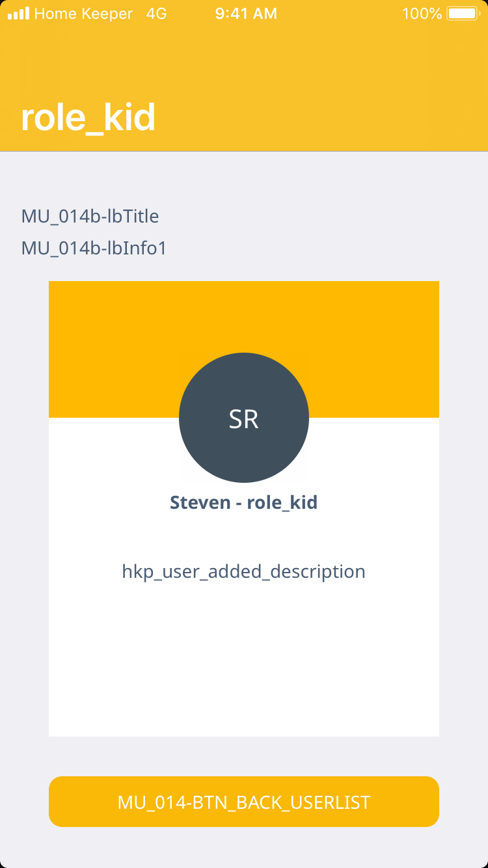Tap empty white area below the description
Viewport: 488px width, 868px height.
244,664
